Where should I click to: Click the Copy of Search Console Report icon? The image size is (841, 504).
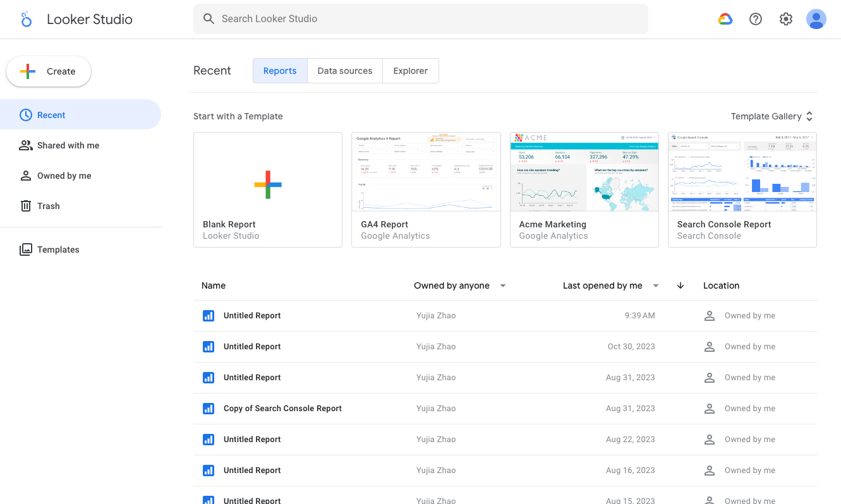tap(209, 409)
